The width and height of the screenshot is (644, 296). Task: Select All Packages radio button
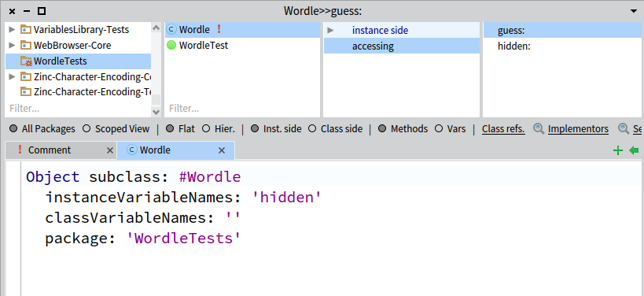13,128
